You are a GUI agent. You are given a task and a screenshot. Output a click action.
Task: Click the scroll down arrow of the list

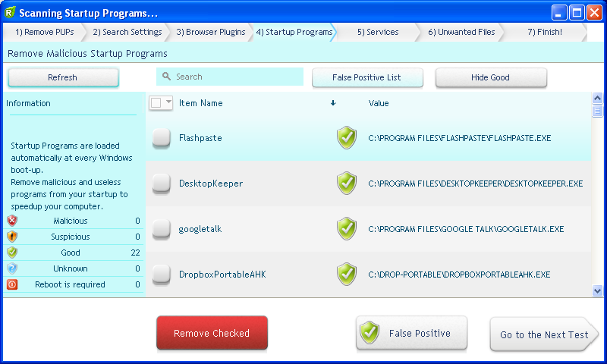pos(597,290)
